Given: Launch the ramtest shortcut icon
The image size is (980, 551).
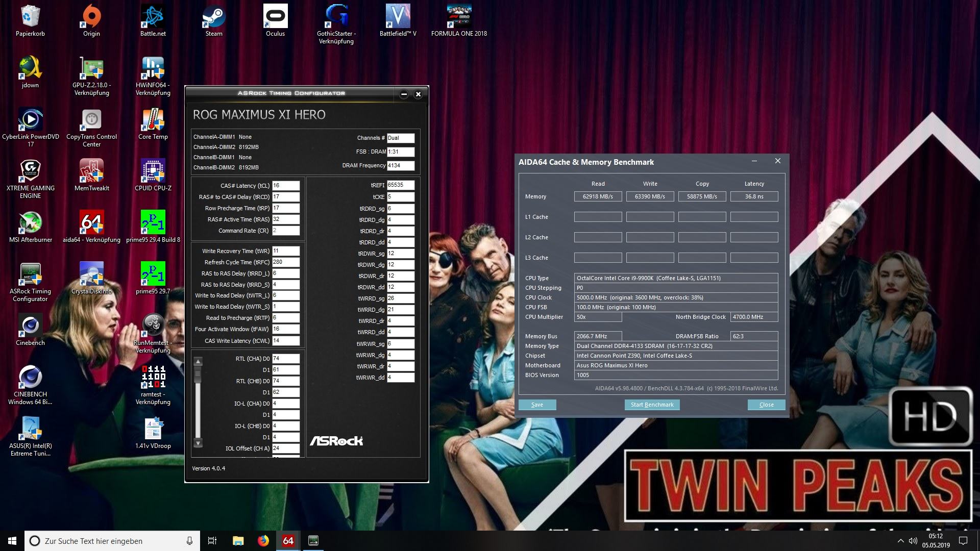Looking at the screenshot, I should click(153, 385).
